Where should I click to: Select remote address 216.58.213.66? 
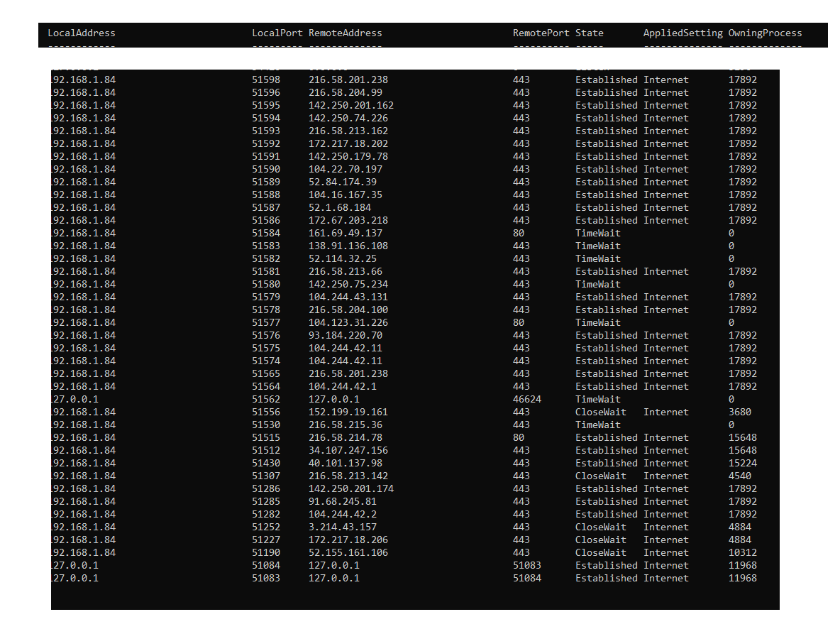[x=345, y=272]
